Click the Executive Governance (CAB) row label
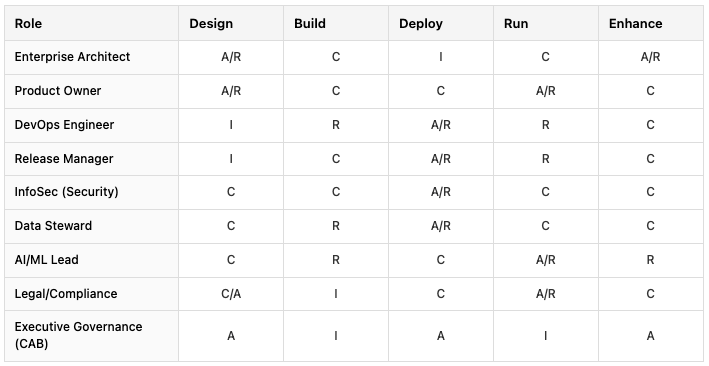Screen dimensions: 709x366 pyautogui.click(x=78, y=335)
